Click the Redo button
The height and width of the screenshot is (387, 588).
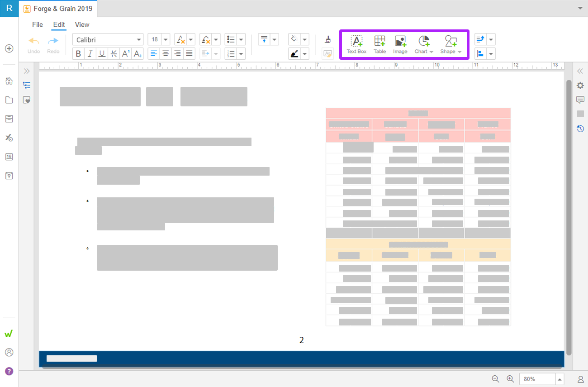(53, 44)
